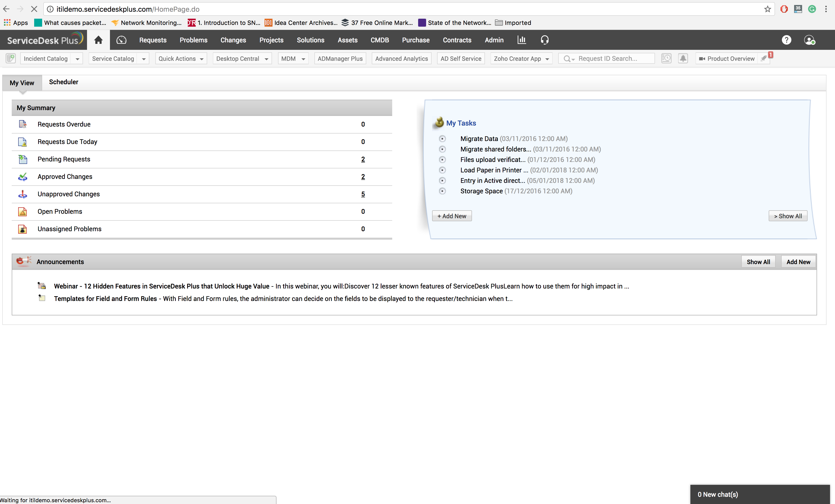Show all announcements
The image size is (835, 504).
[758, 262]
